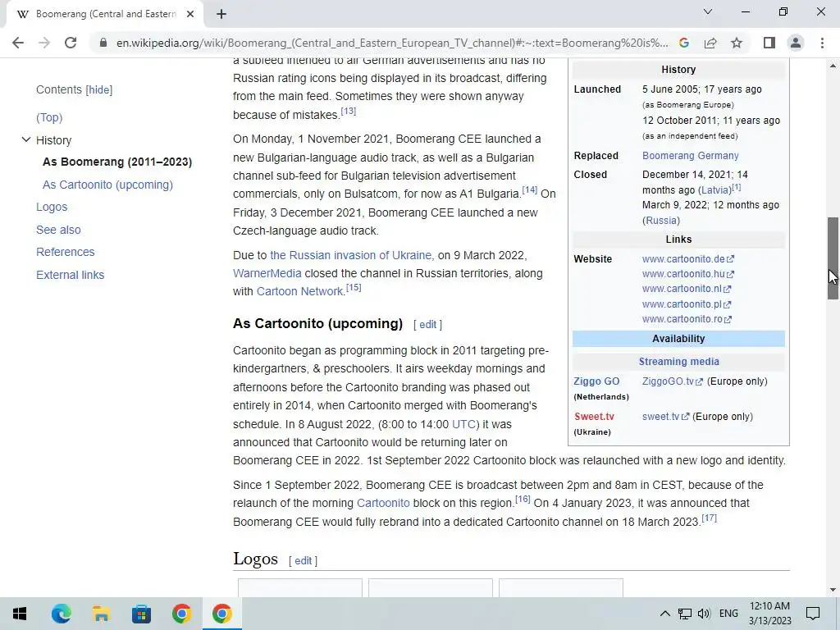
Task: Open Microsoft Store from taskbar
Action: pos(141,614)
